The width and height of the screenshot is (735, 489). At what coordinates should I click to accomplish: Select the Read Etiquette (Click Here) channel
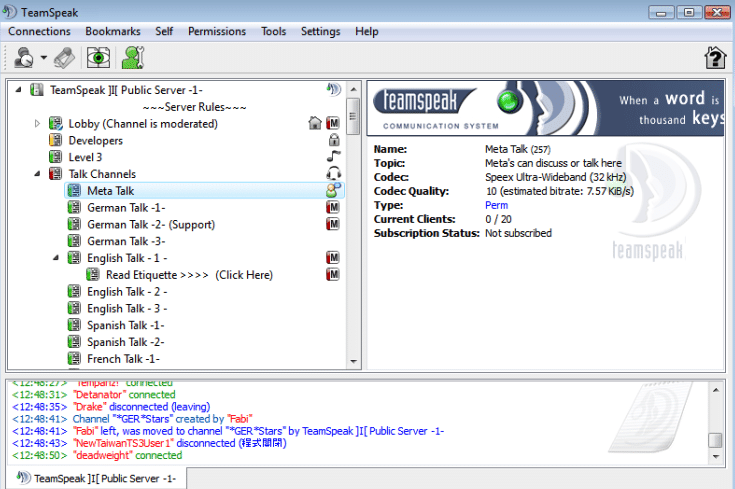point(188,275)
